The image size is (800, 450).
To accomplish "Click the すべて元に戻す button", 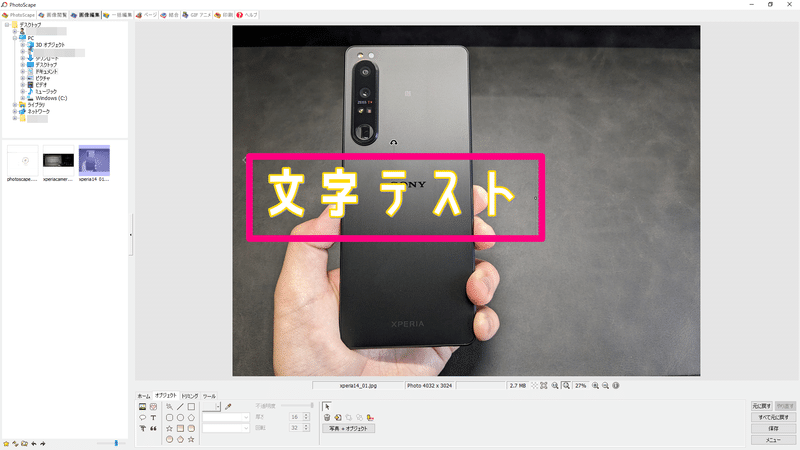I will click(x=773, y=417).
